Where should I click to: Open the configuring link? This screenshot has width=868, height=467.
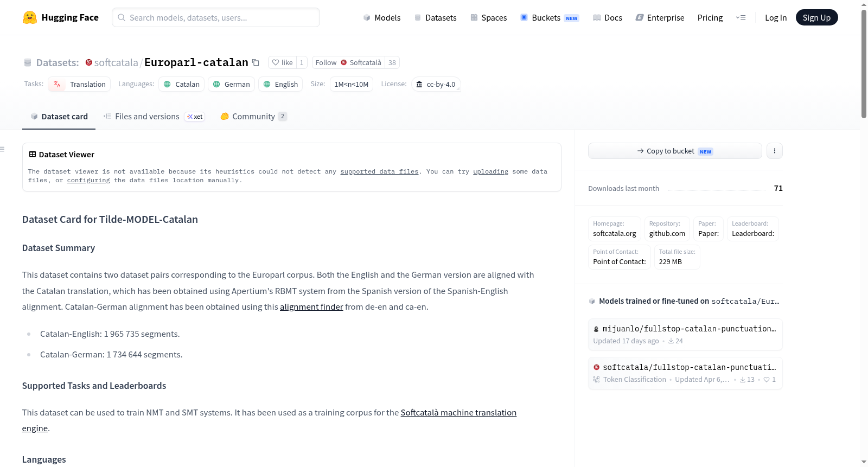88,180
